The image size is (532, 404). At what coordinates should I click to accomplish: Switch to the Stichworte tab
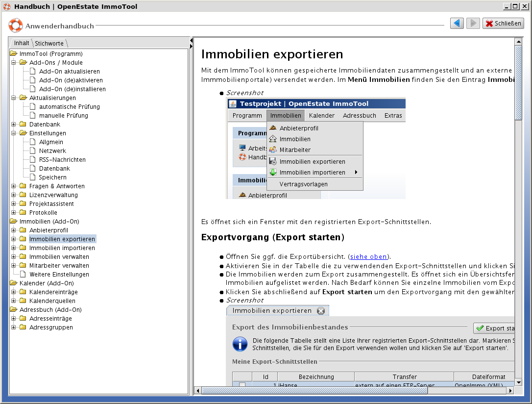49,44
